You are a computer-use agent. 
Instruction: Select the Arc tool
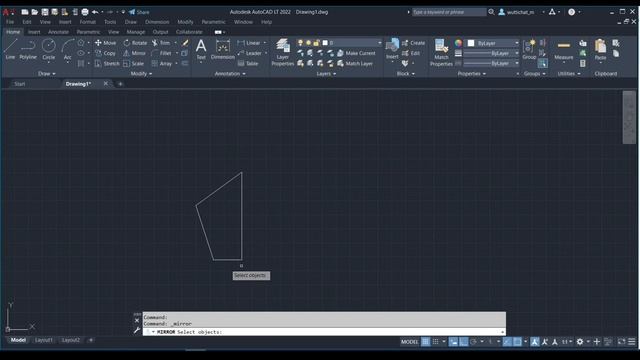coord(67,49)
